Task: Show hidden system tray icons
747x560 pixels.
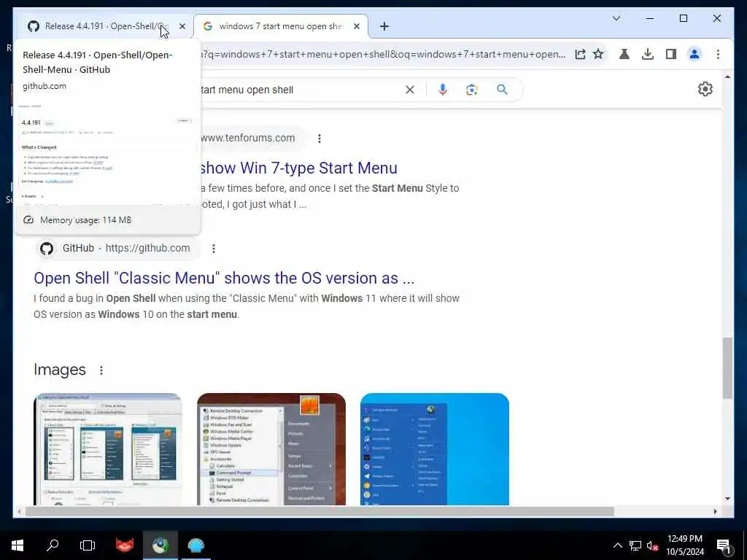Action: coord(617,545)
